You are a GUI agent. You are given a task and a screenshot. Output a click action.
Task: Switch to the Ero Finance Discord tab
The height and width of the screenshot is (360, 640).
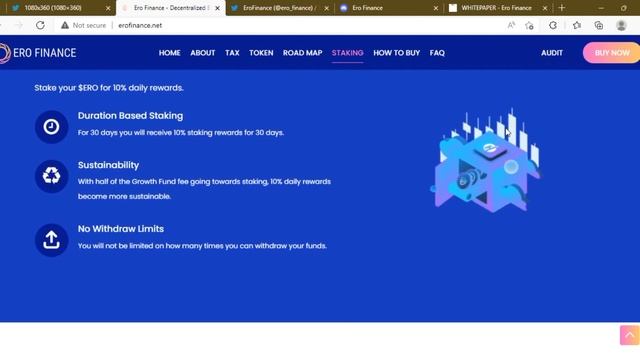pos(388,8)
